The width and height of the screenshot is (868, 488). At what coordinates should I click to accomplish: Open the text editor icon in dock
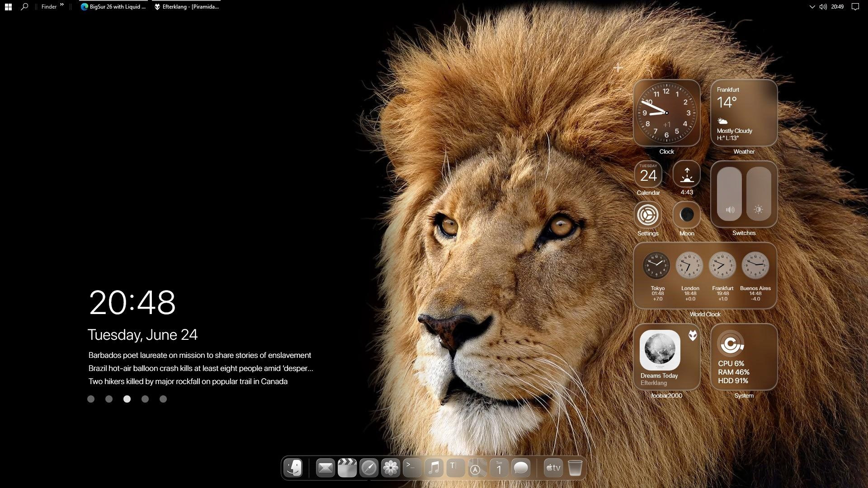click(x=456, y=468)
